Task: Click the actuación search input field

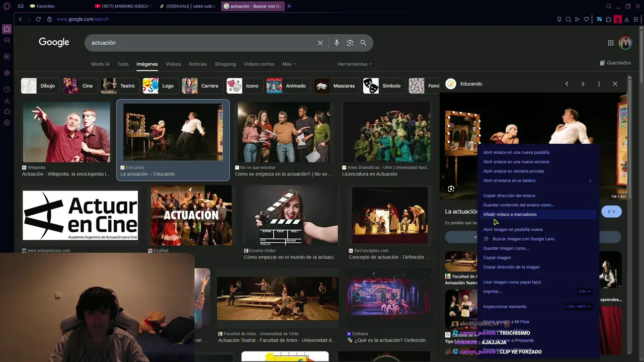Action: click(x=201, y=43)
